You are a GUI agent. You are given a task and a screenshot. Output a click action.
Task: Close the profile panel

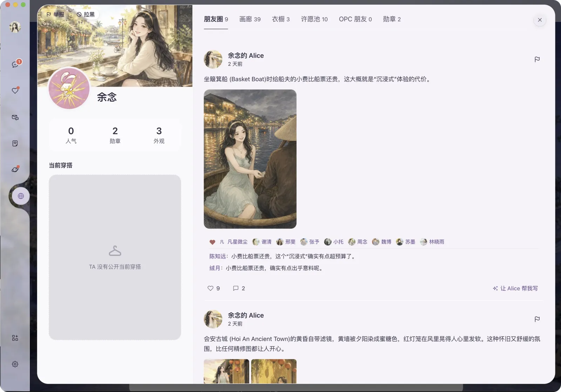540,20
